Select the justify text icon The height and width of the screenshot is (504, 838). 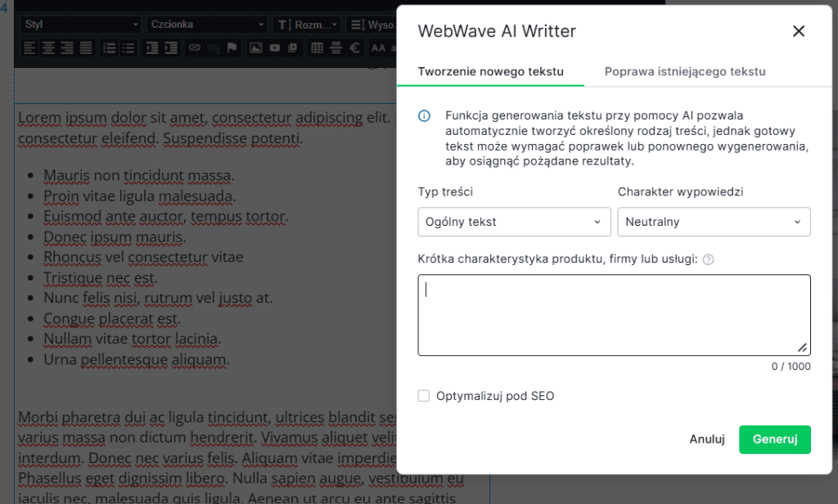(x=87, y=47)
